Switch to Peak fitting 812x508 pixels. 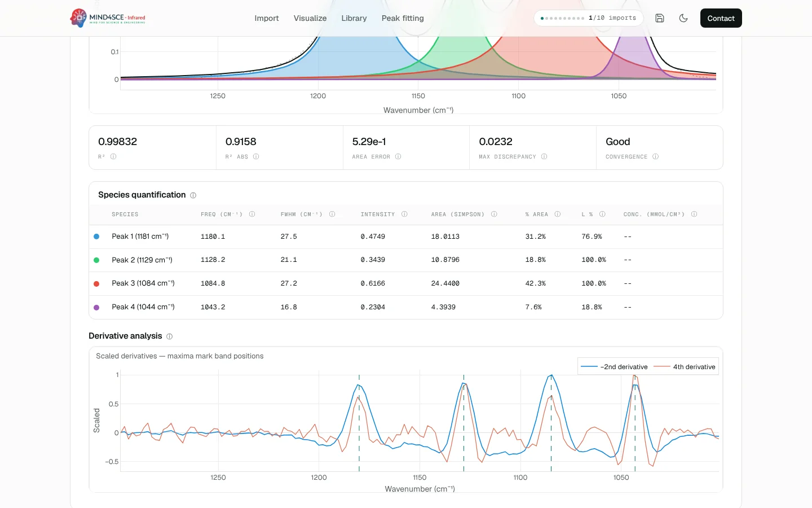403,18
